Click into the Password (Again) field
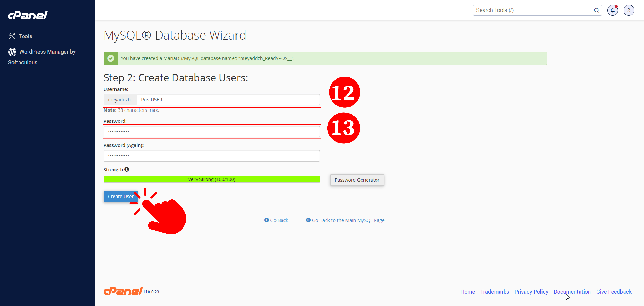Screen dimensions: 644x306 (x=212, y=156)
